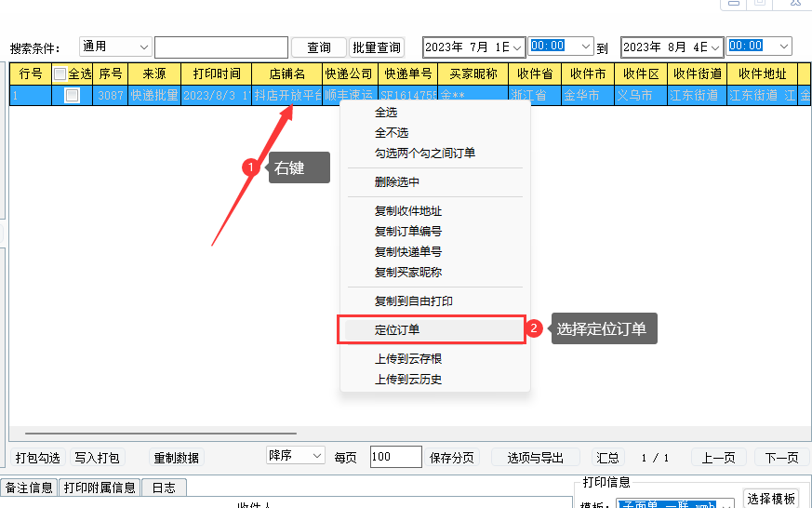
Task: Click the search keyword input field
Action: tap(221, 47)
